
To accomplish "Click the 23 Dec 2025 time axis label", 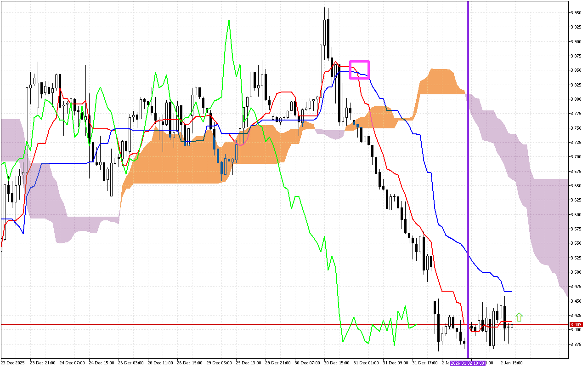I will [14, 363].
